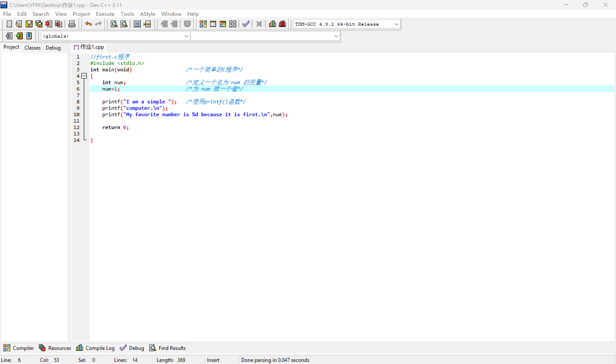
Task: Open the Resources bottom tab
Action: (x=55, y=348)
